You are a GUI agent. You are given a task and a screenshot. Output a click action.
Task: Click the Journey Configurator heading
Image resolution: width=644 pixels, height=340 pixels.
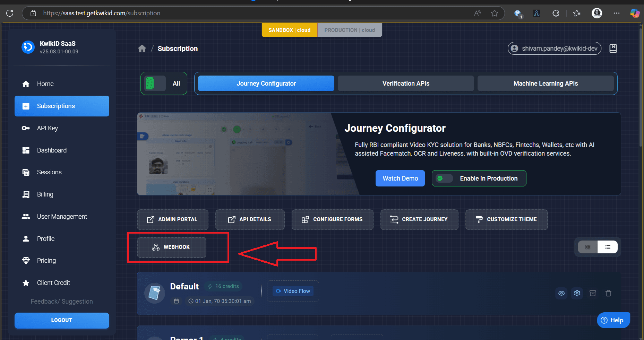[x=395, y=128]
